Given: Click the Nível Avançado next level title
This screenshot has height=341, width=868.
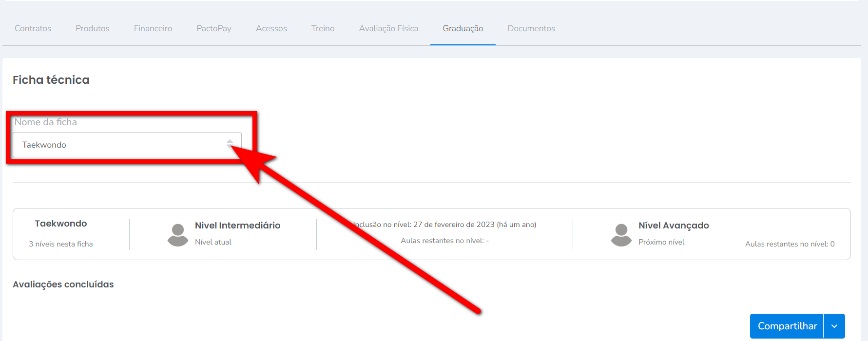Looking at the screenshot, I should coord(674,226).
